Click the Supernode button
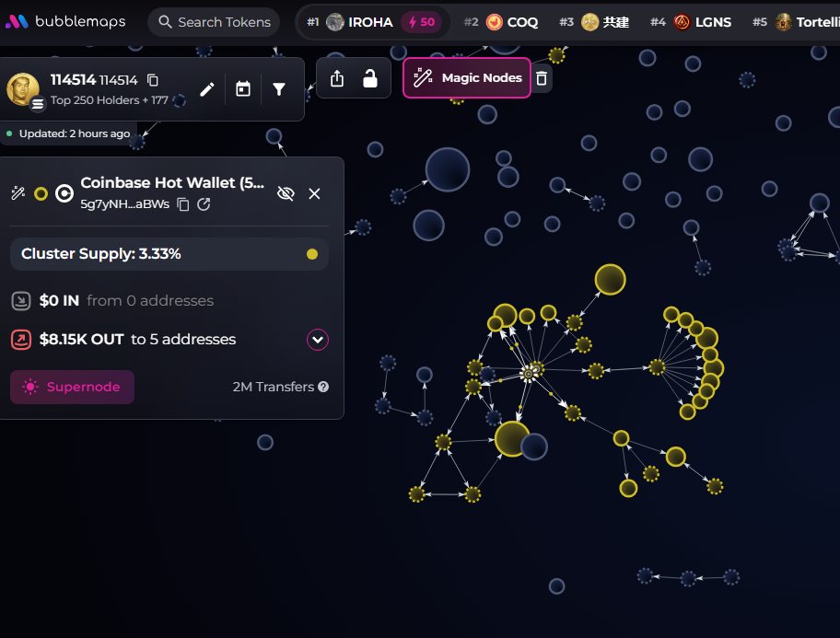 pyautogui.click(x=73, y=387)
